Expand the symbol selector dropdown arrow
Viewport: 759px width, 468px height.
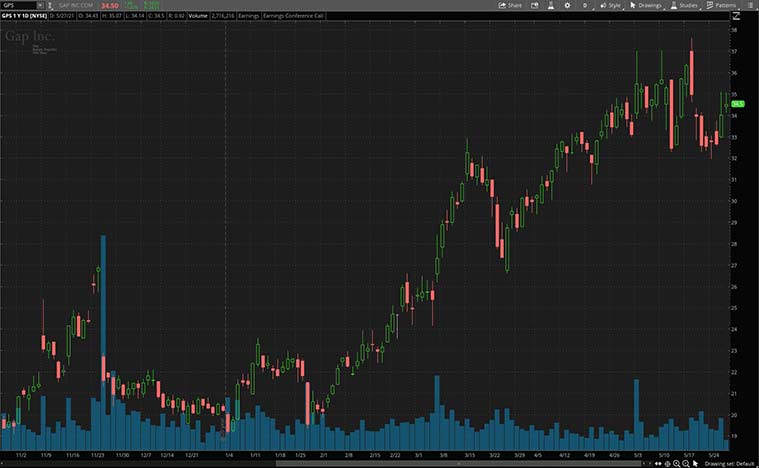pos(40,5)
